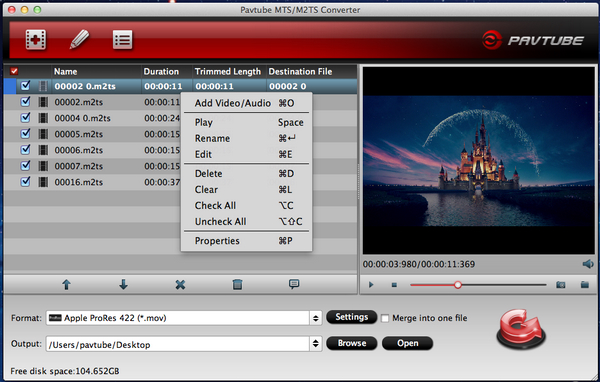Uncheck the 00004 0.m2ts file
This screenshot has height=382, width=600.
(25, 118)
